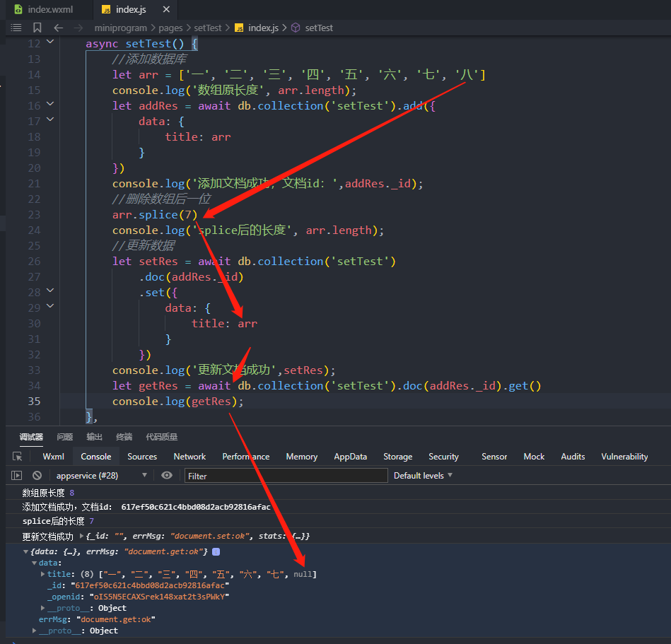Switch to the 输出 panel tab

coord(94,437)
